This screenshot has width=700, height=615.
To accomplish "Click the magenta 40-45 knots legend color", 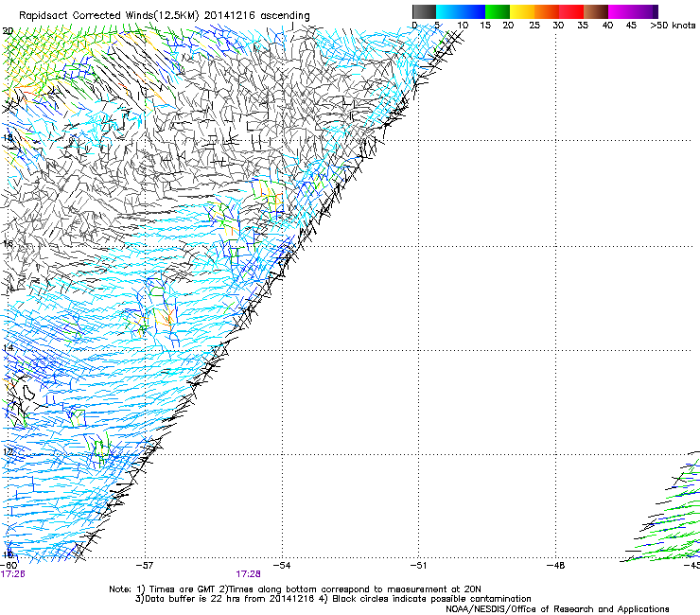I will point(621,12).
